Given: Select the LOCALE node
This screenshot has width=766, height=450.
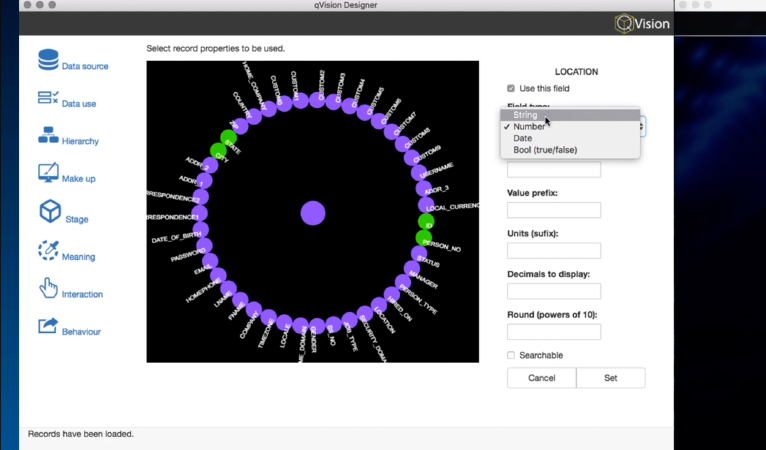Looking at the screenshot, I should tap(284, 323).
